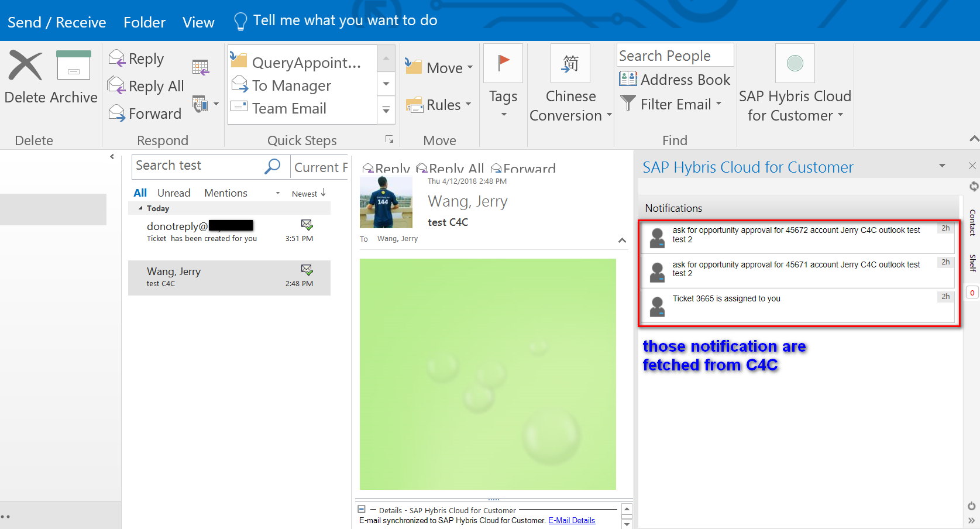Run the To Manager quick step

(x=281, y=85)
